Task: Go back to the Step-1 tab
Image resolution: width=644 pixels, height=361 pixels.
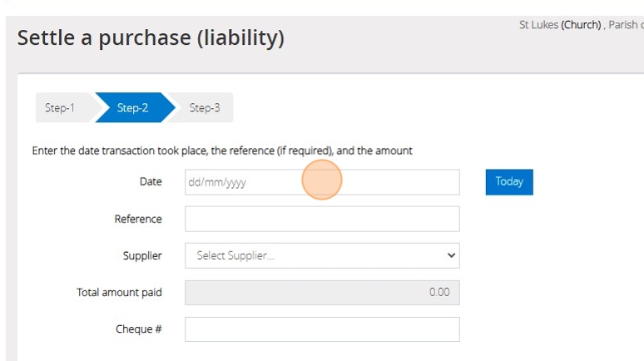Action: click(x=60, y=107)
